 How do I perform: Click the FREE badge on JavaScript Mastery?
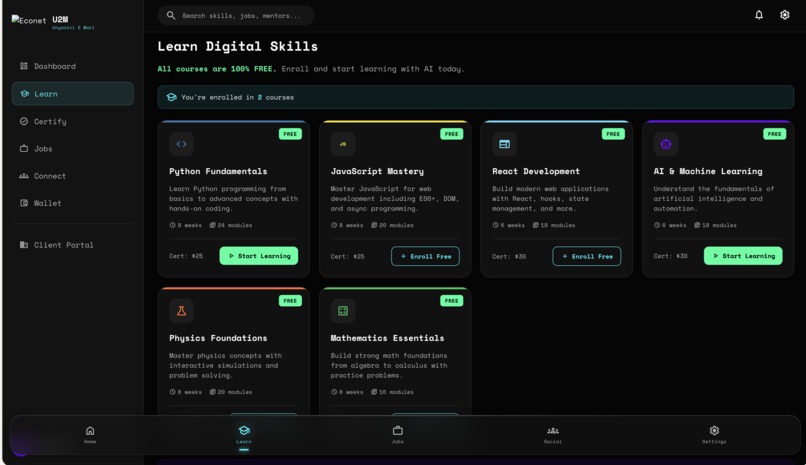click(x=452, y=134)
